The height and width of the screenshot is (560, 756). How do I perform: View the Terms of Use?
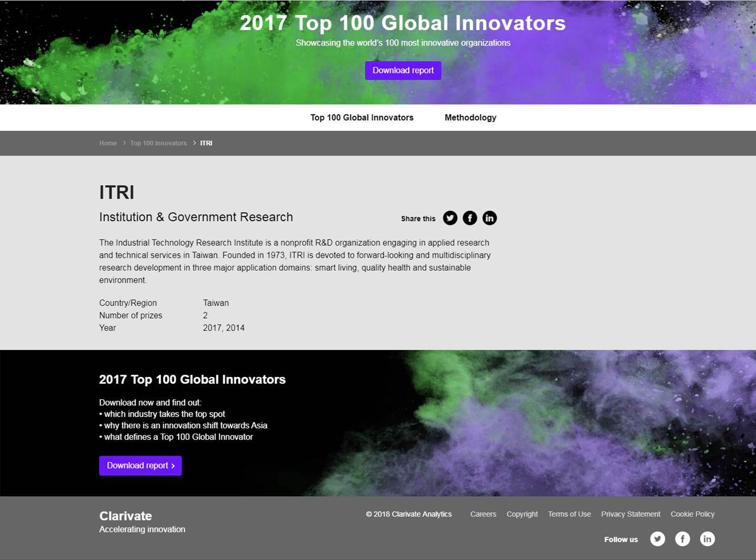[x=569, y=514]
